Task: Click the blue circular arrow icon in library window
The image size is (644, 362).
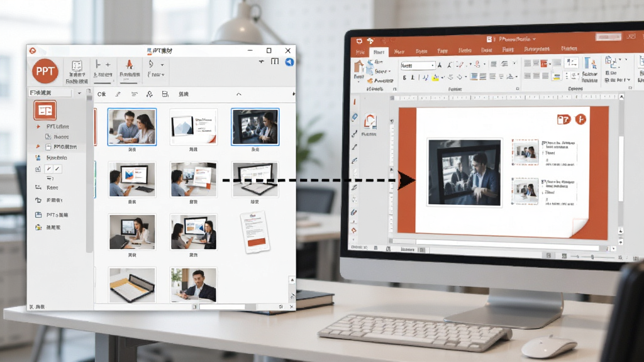Action: (289, 62)
